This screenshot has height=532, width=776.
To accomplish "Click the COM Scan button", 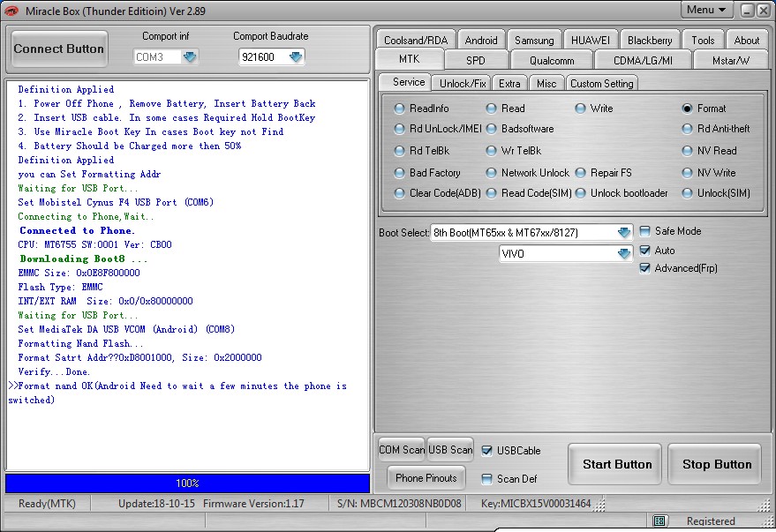I will point(402,449).
